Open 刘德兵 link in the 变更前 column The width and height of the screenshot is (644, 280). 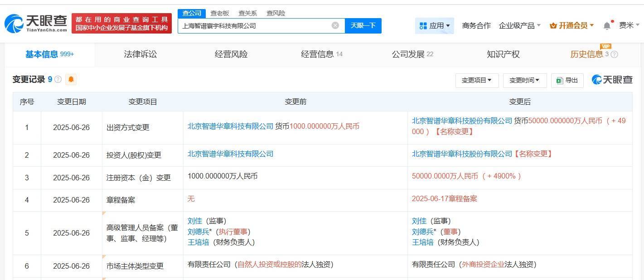point(198,232)
